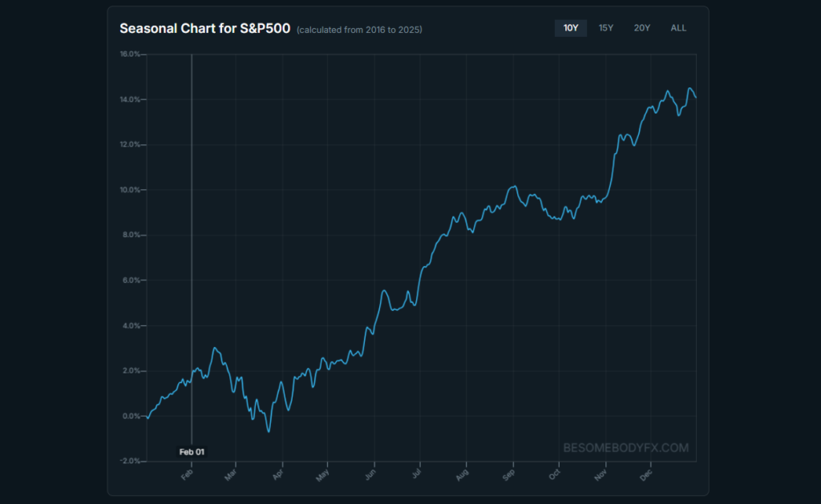Image resolution: width=821 pixels, height=504 pixels.
Task: Click the 10.0% y-axis value
Action: click(x=130, y=190)
